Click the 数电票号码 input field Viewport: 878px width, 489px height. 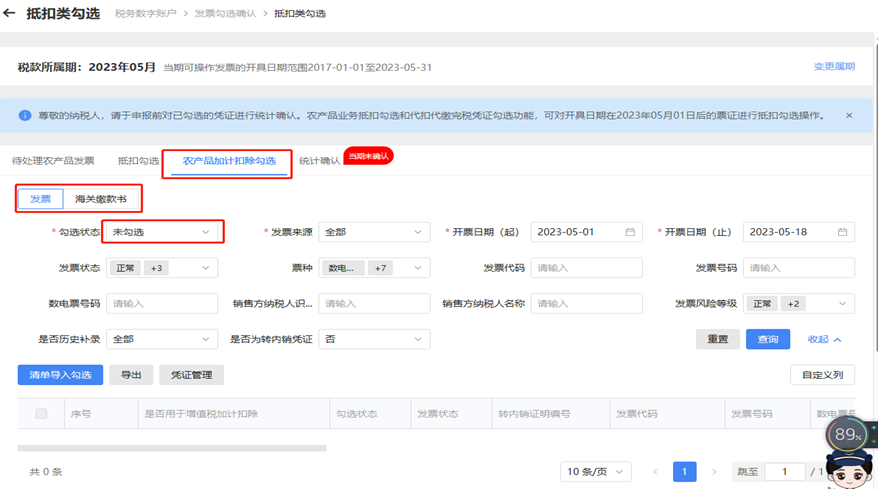click(x=162, y=304)
